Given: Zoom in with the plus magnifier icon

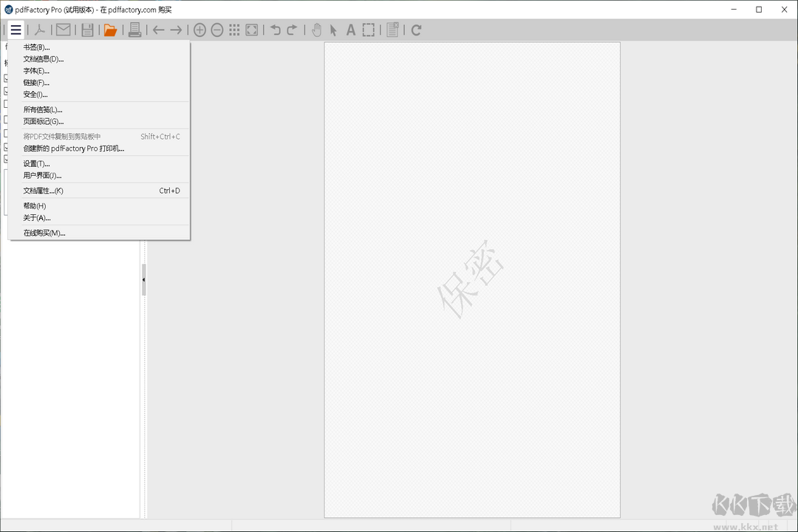Looking at the screenshot, I should 199,30.
